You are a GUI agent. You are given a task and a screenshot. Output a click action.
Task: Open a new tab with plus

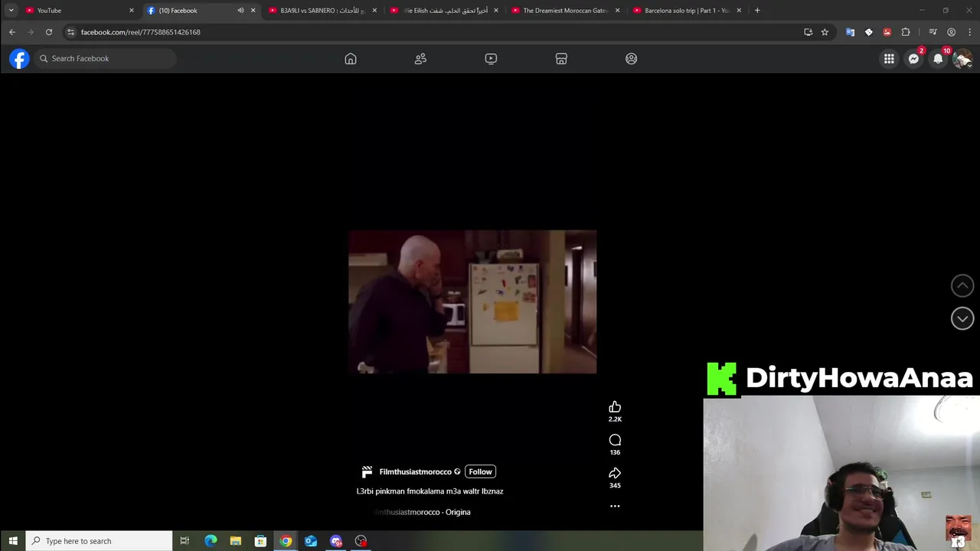click(757, 10)
